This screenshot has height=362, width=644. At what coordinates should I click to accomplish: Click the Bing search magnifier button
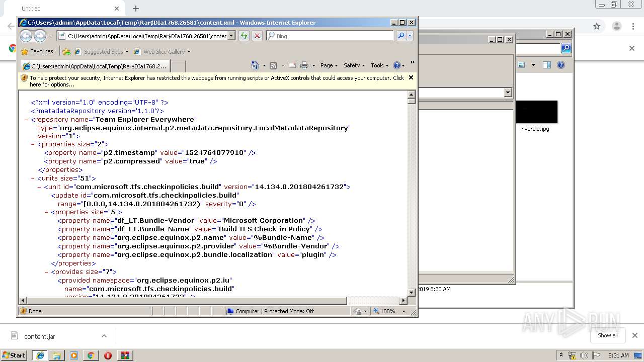(401, 36)
